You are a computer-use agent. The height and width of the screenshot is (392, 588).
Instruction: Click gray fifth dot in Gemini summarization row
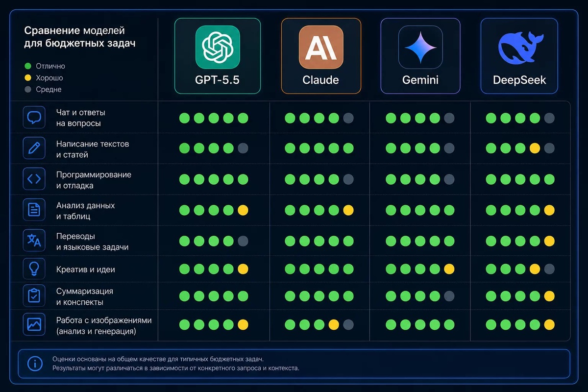tap(449, 296)
